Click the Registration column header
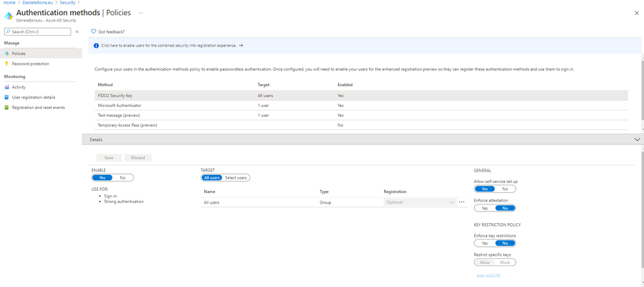Screen dimensions: 644x287 [395, 192]
